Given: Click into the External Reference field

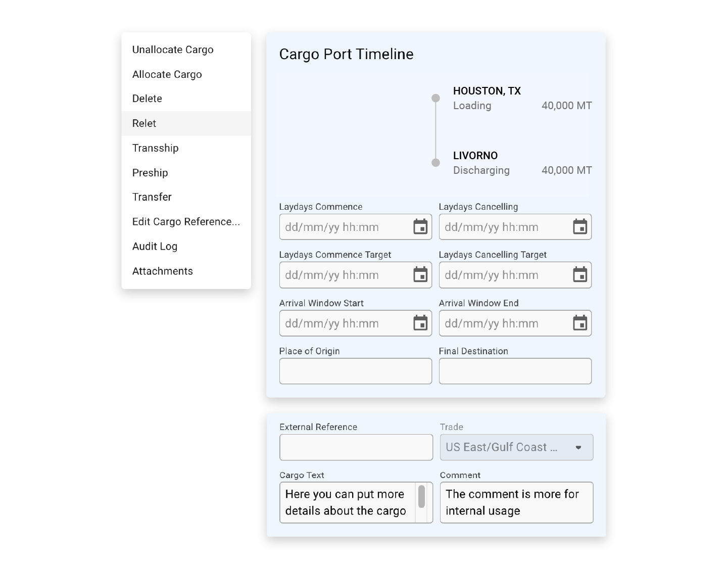Looking at the screenshot, I should (356, 447).
